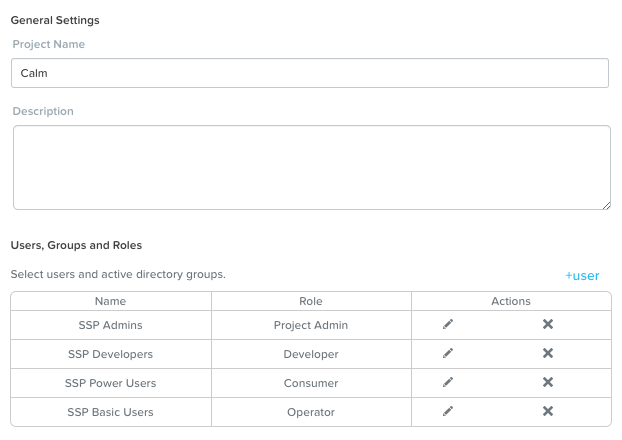Edit the SSP Power Users entry

tap(448, 382)
